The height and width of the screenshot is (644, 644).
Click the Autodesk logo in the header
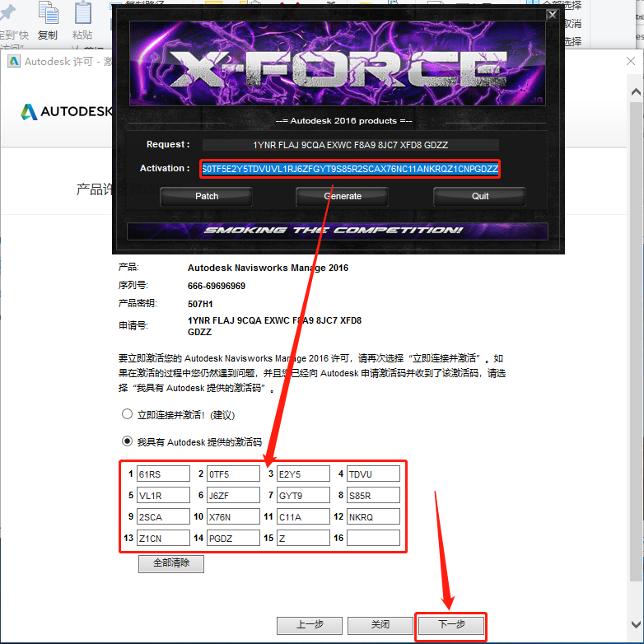click(67, 111)
